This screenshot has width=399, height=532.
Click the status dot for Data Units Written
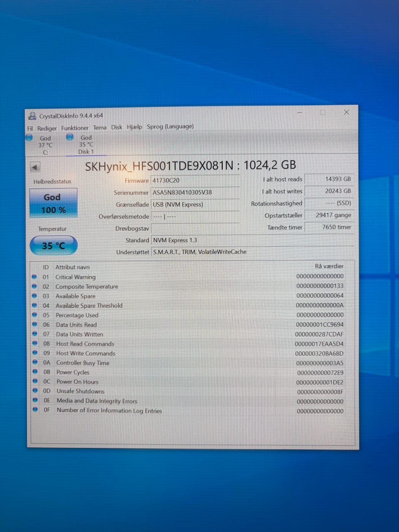[x=35, y=334]
